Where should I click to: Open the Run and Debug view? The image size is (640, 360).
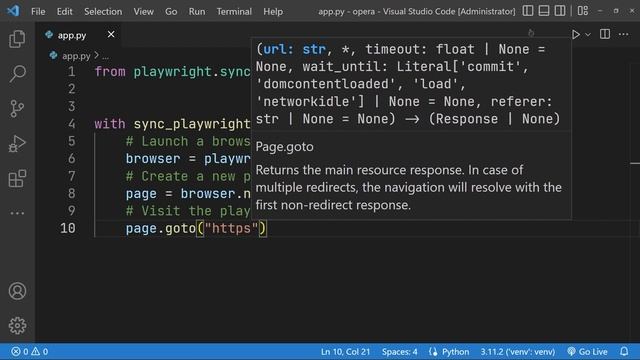point(17,144)
